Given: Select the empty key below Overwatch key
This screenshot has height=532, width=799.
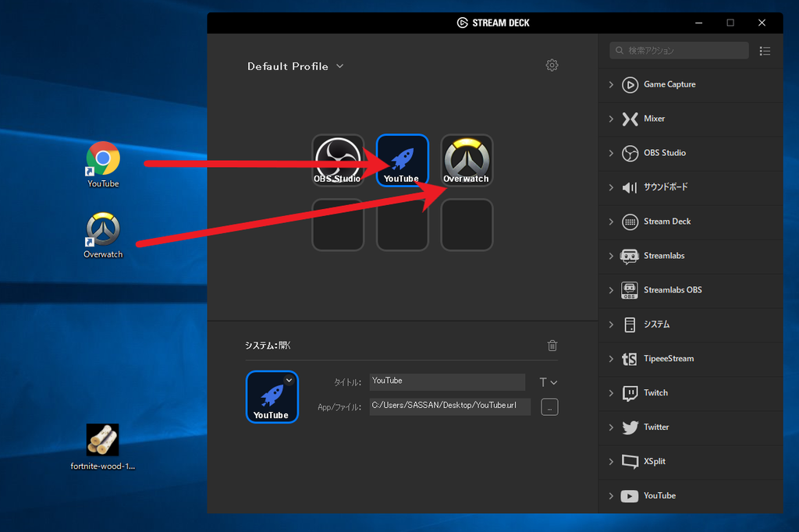Looking at the screenshot, I should coord(467,225).
